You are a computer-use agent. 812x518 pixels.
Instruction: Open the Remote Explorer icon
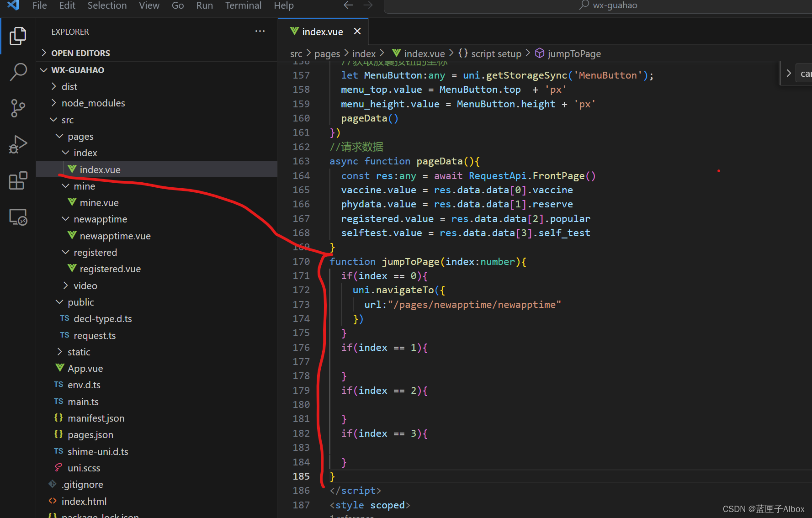point(18,217)
